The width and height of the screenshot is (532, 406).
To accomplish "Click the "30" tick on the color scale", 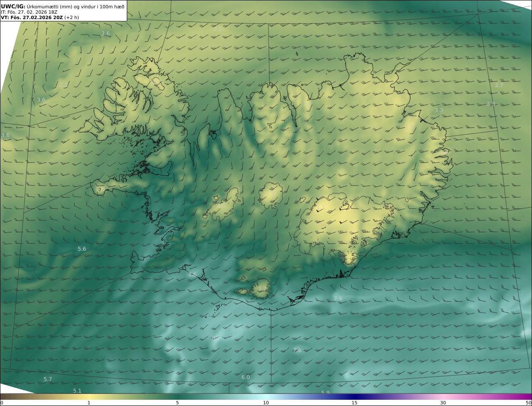I will (x=443, y=403).
